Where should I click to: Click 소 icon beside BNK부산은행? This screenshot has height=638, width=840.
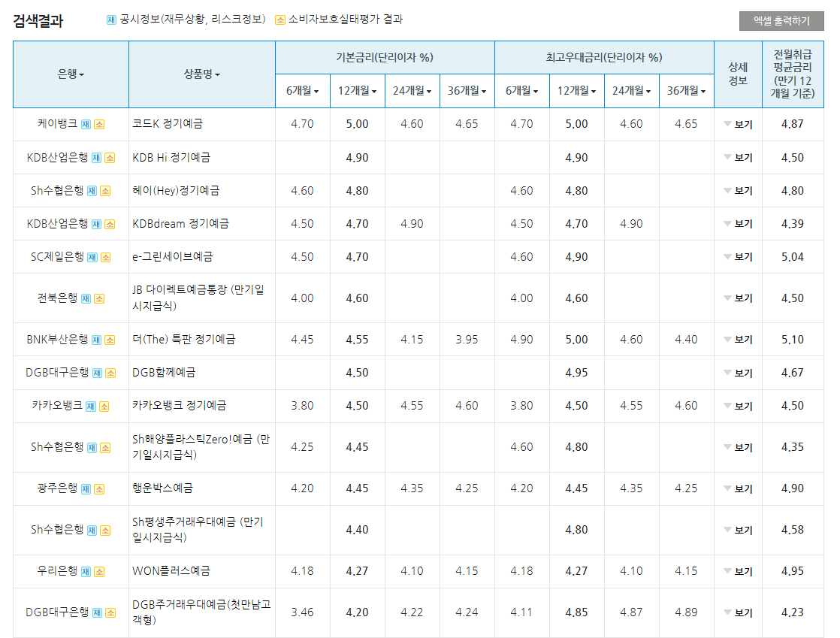coord(110,340)
